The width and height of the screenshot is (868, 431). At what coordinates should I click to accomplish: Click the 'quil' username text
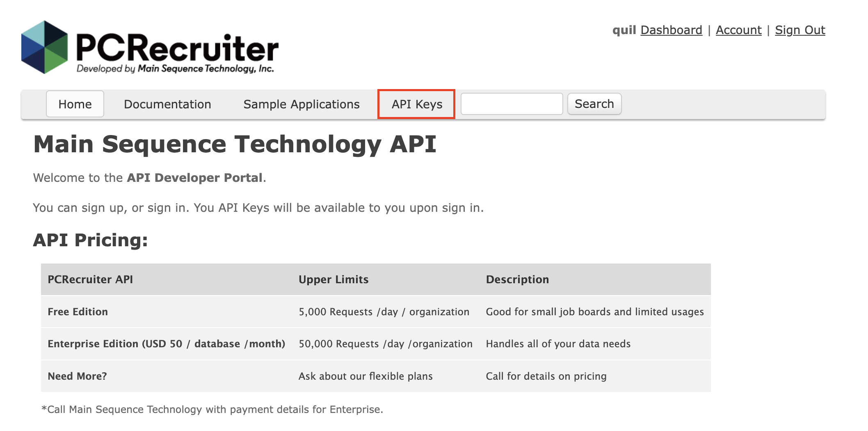click(624, 30)
